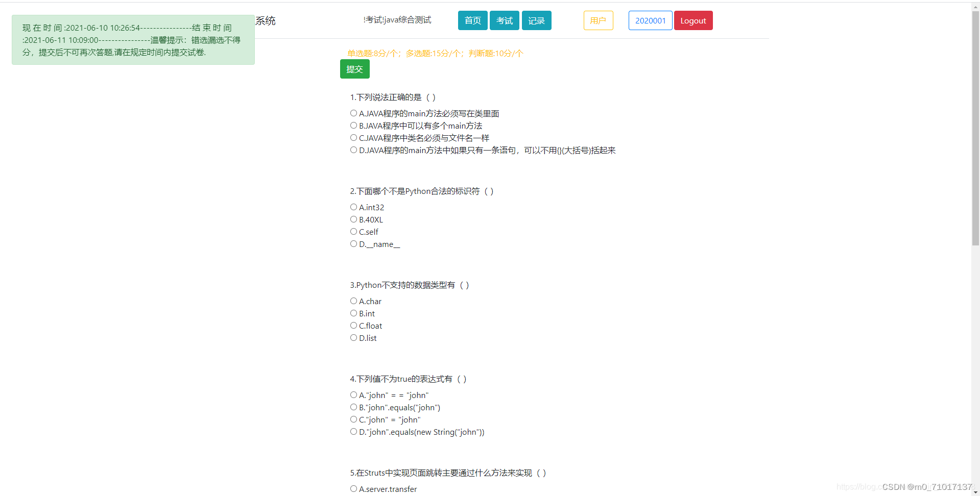The image size is (980, 496).
Task: Select option A.char for question 3
Action: (353, 301)
